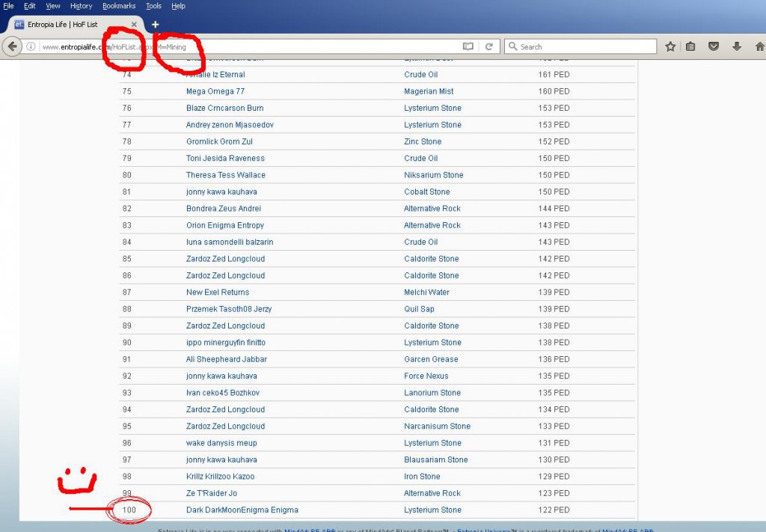The height and width of the screenshot is (532, 766).
Task: Open the Garcen Grease link
Action: 431,359
